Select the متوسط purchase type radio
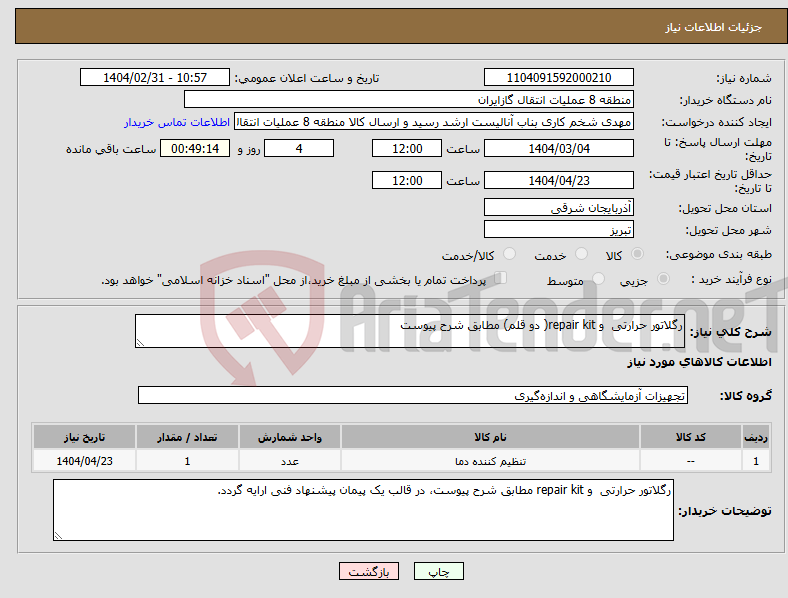The image size is (788, 598). [598, 279]
